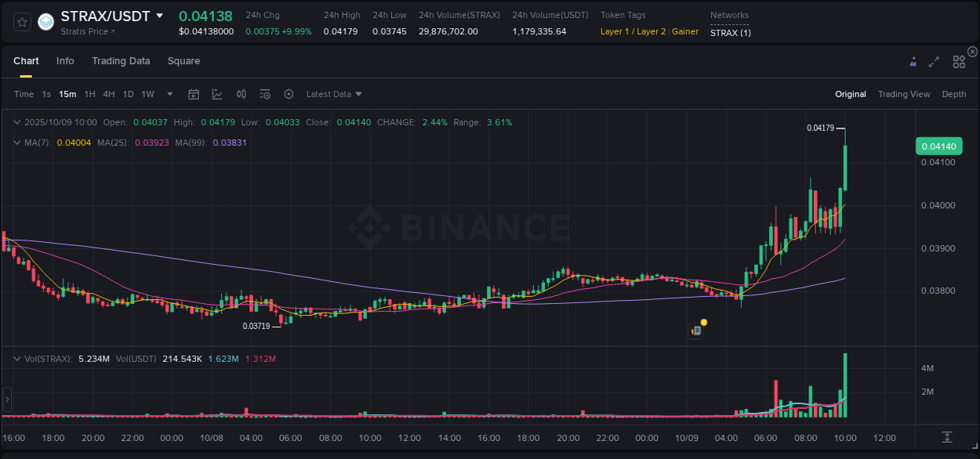
Task: Open the layout widgets icon
Action: point(959,61)
